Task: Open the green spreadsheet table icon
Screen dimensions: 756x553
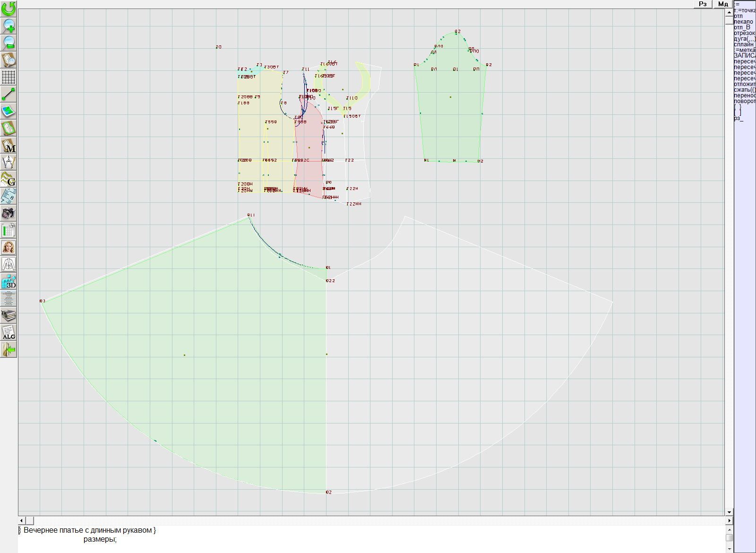Action: click(9, 231)
